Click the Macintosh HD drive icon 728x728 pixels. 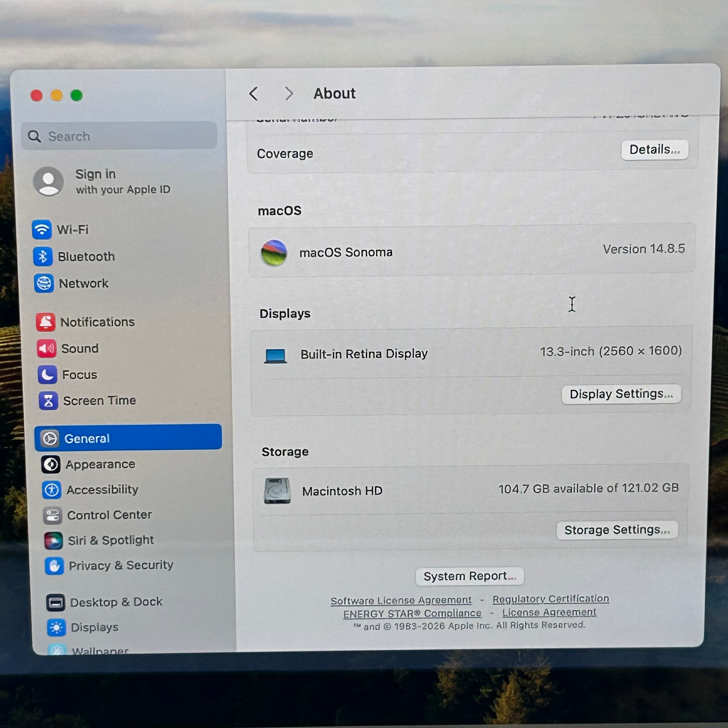coord(277,491)
